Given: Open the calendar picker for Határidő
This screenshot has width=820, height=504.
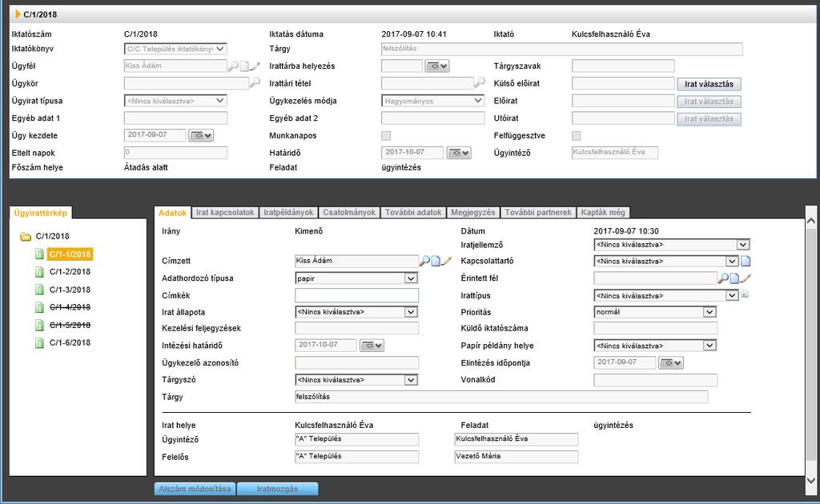Looking at the screenshot, I should 459,153.
